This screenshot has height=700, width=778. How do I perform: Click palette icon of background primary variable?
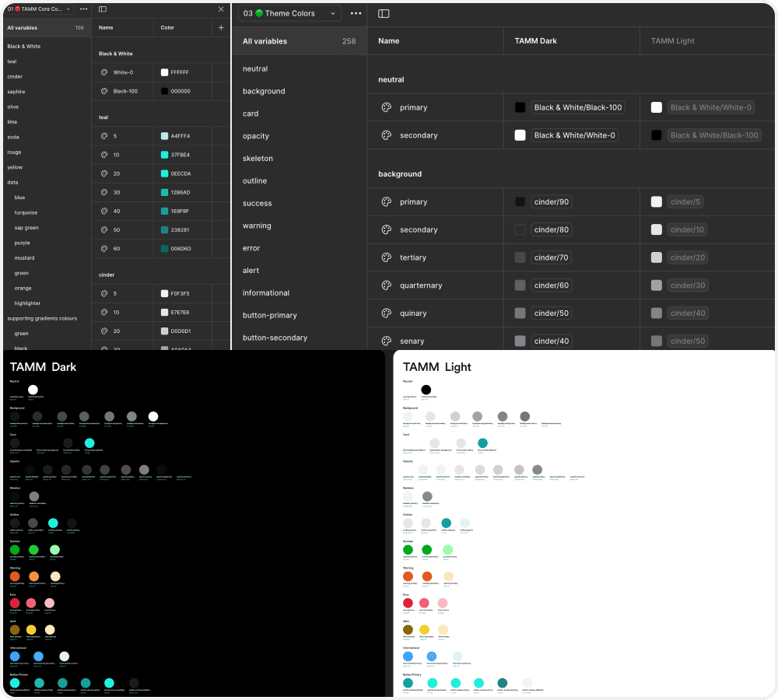pyautogui.click(x=387, y=202)
